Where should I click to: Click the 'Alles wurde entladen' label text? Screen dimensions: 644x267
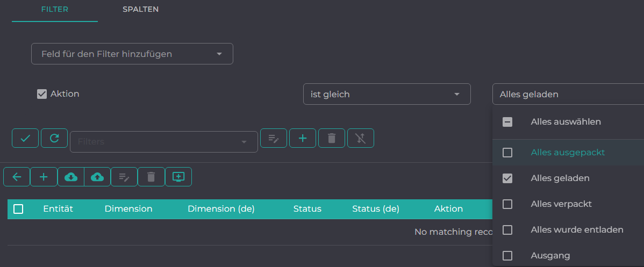[x=577, y=229]
